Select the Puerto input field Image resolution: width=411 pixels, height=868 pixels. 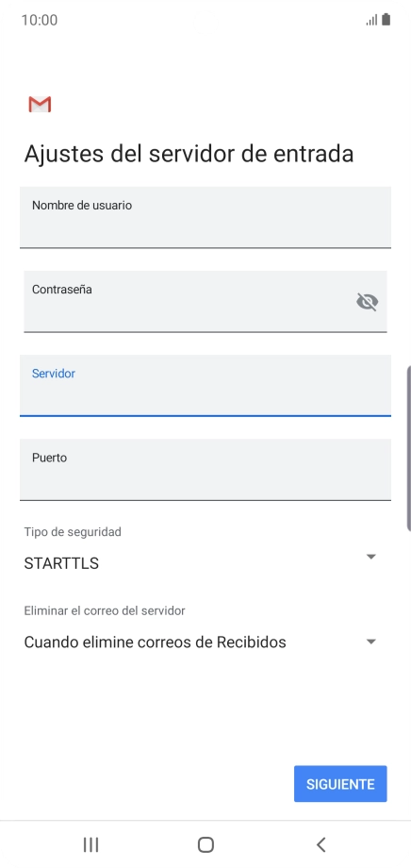point(205,470)
